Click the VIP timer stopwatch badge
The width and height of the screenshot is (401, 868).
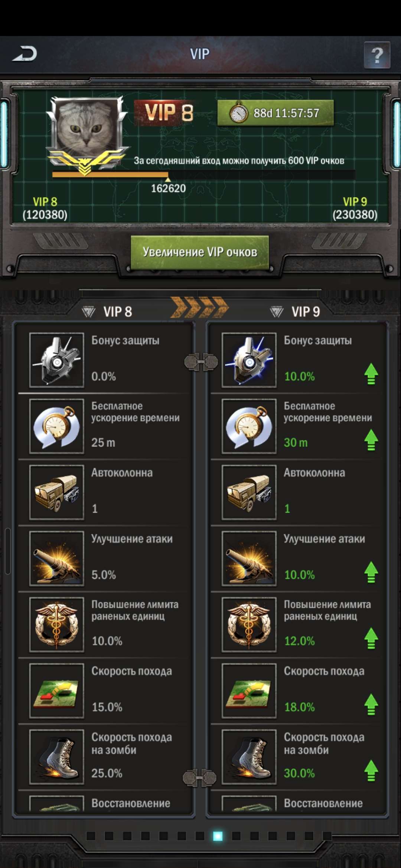(x=276, y=113)
